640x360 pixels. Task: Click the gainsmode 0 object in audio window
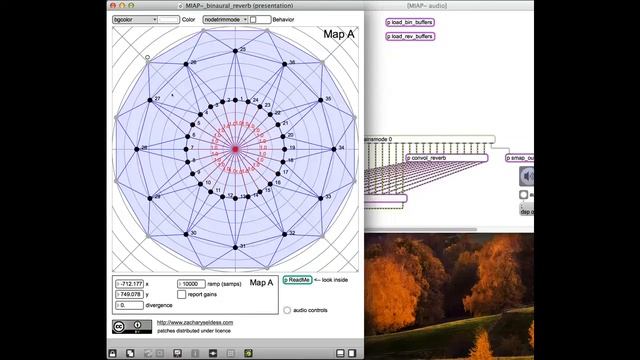429,139
